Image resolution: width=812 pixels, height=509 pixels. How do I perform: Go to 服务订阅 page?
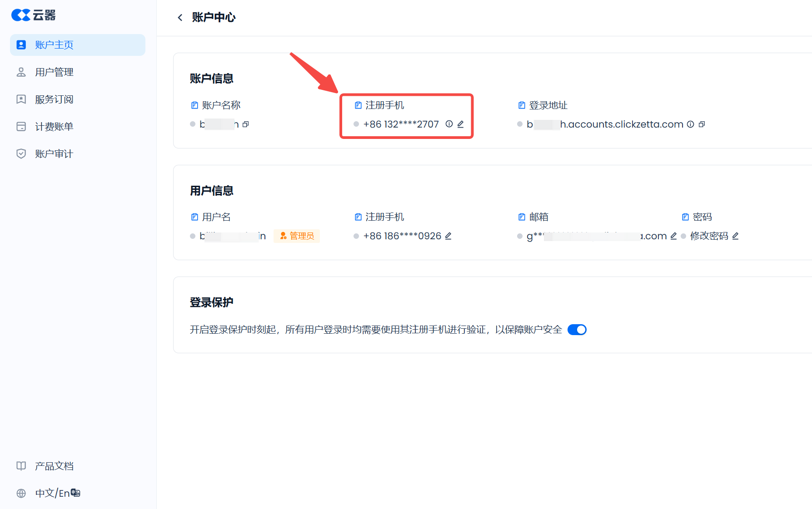click(x=54, y=99)
